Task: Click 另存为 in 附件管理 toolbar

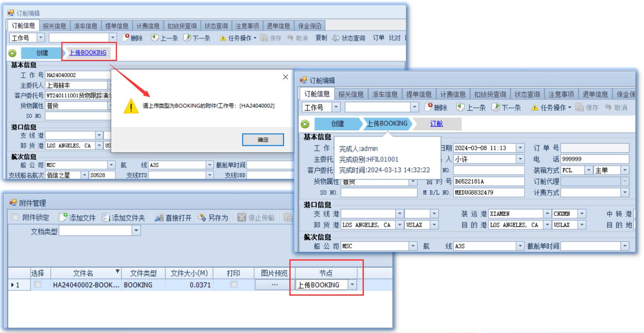Action: click(213, 218)
